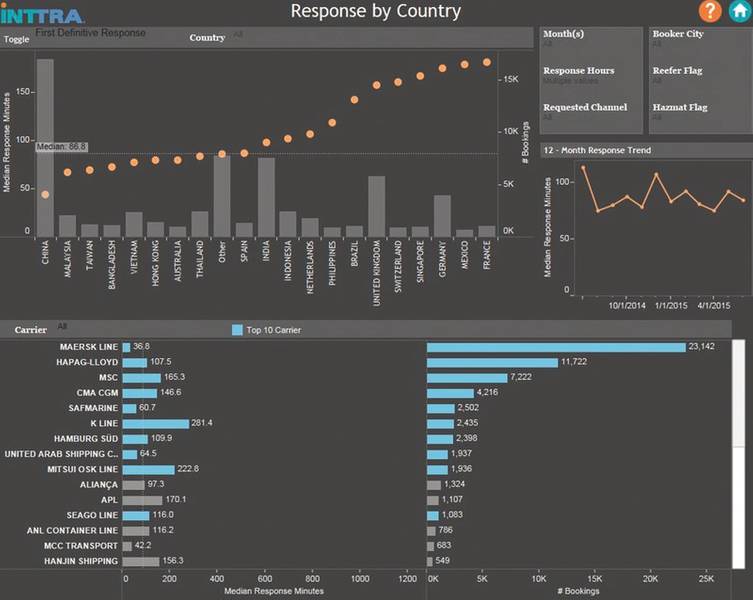This screenshot has width=753, height=600.
Task: Open the Month(s) filter
Action: pos(591,39)
